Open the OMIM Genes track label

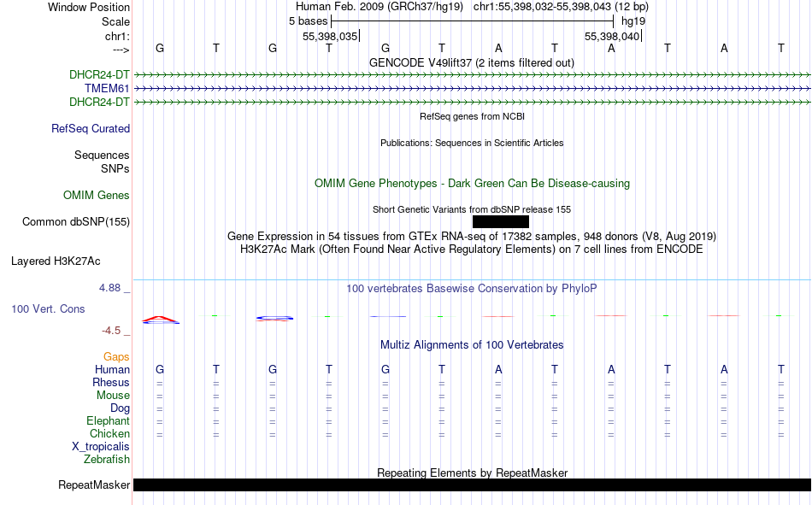tap(96, 196)
